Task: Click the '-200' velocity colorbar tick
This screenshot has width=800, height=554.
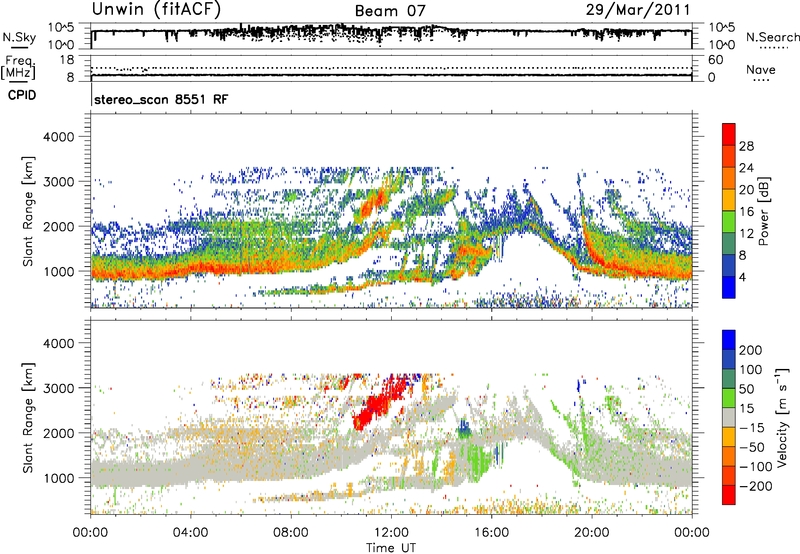Action: click(x=756, y=486)
